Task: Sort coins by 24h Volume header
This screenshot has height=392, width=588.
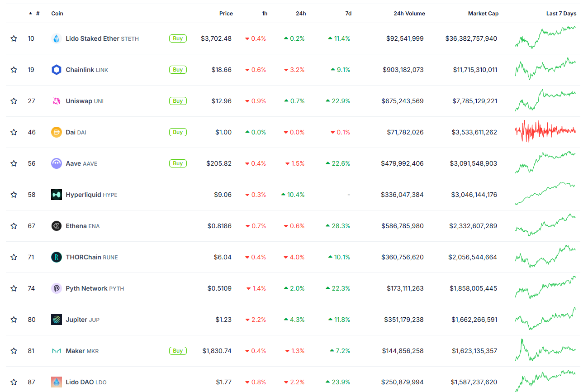Action: [409, 14]
